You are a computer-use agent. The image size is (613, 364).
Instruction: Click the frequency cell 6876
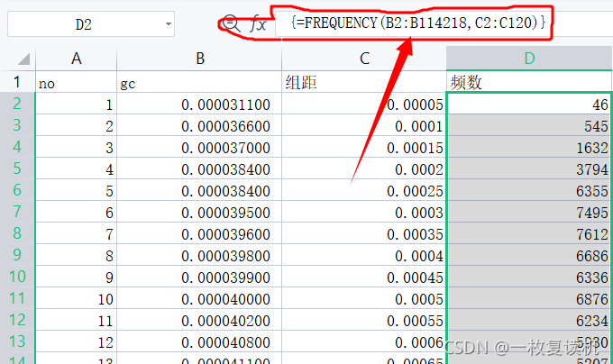(x=529, y=298)
